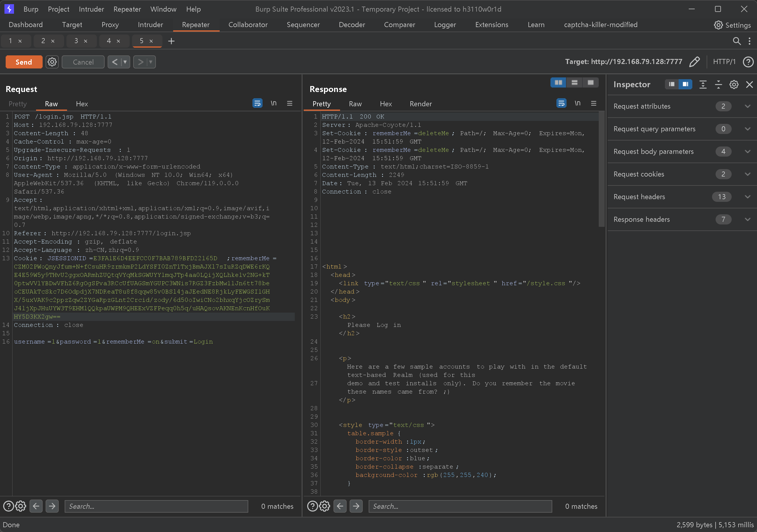Screen dimensions: 757x532
Task: Switch Response view to Render tab
Action: [420, 104]
